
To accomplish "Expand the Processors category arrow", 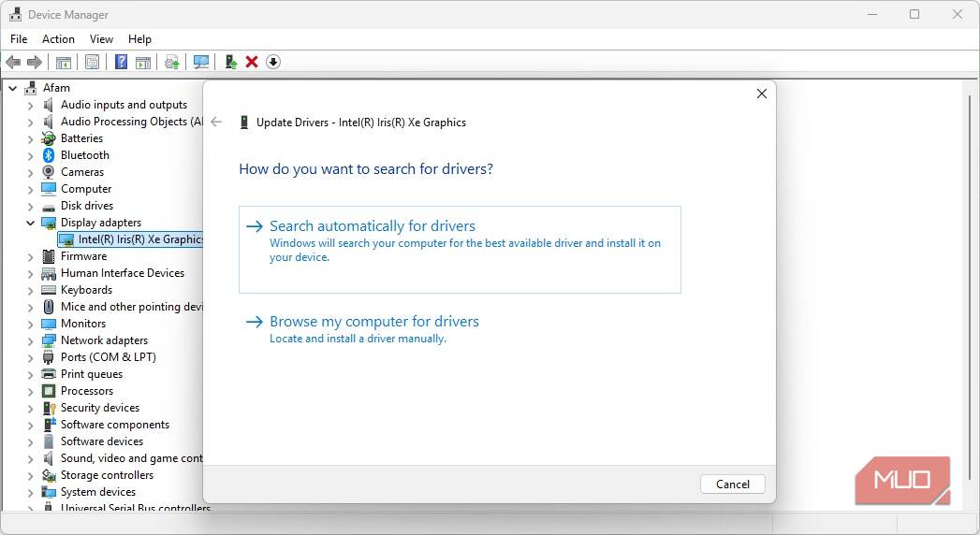I will pos(30,391).
